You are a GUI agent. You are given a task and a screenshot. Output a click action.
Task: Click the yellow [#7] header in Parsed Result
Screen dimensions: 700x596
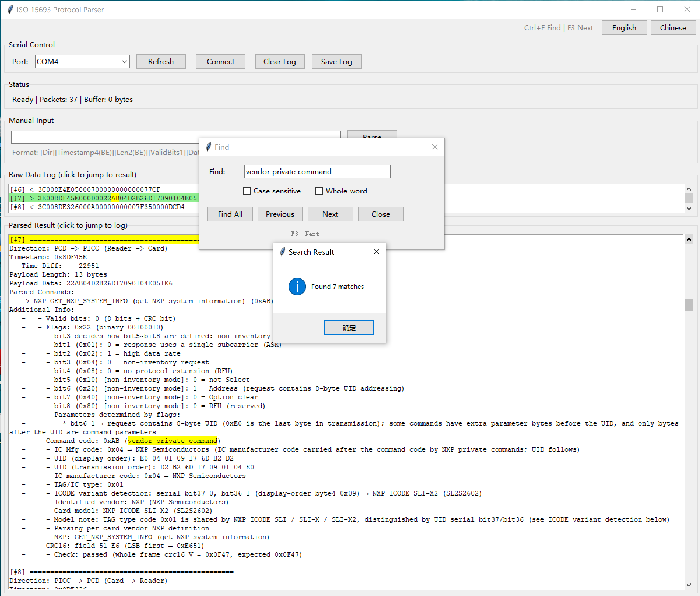coord(105,240)
